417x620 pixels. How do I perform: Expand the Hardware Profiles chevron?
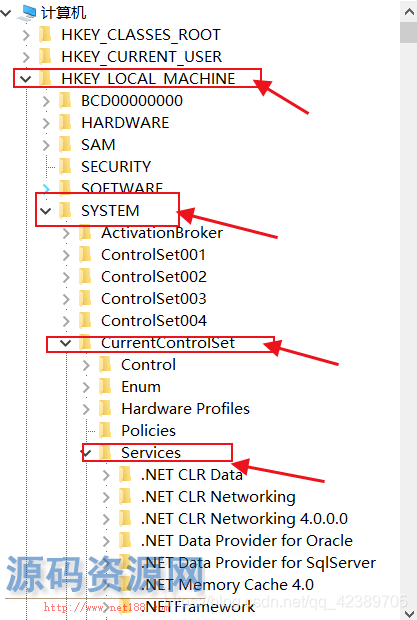(86, 409)
